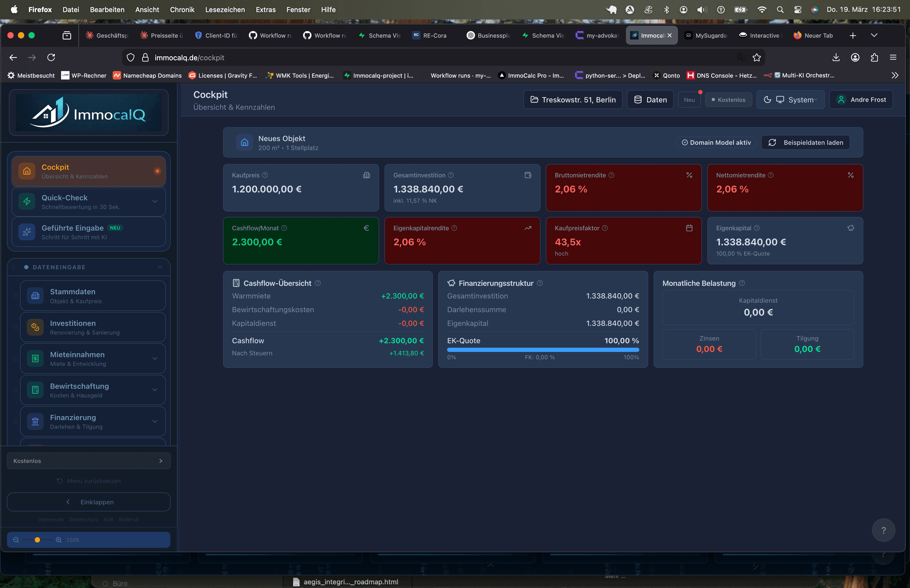Viewport: 910px width, 588px height.
Task: Click the blue EK-Quote progress bar
Action: pos(543,350)
